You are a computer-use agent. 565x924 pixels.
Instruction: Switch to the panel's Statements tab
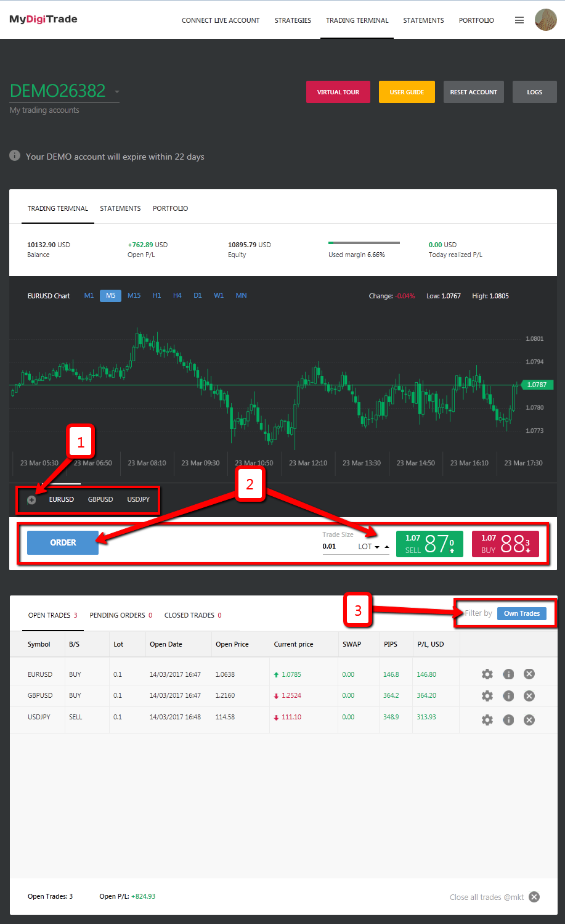pos(120,208)
